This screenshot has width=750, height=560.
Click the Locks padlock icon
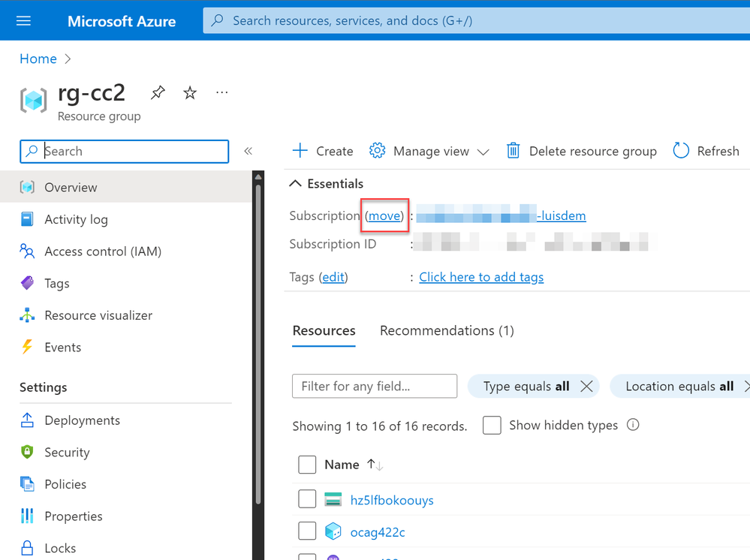(x=27, y=548)
